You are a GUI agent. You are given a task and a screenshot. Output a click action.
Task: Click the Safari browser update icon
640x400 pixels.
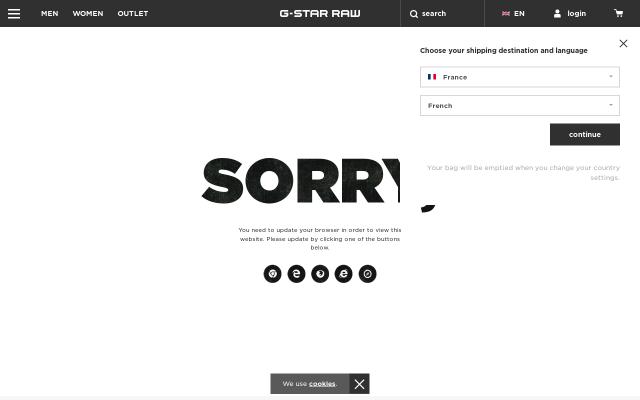click(367, 274)
